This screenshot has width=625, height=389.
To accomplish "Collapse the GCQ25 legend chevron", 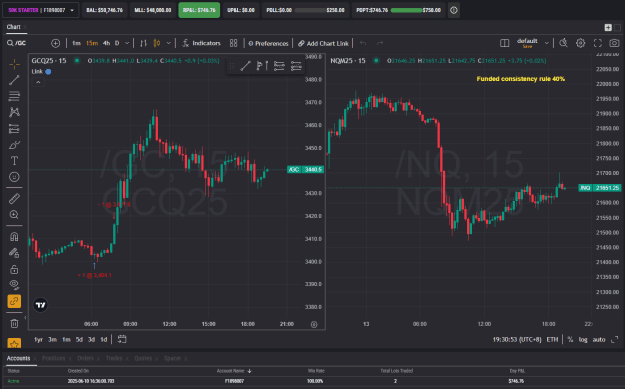I will tap(38, 83).
